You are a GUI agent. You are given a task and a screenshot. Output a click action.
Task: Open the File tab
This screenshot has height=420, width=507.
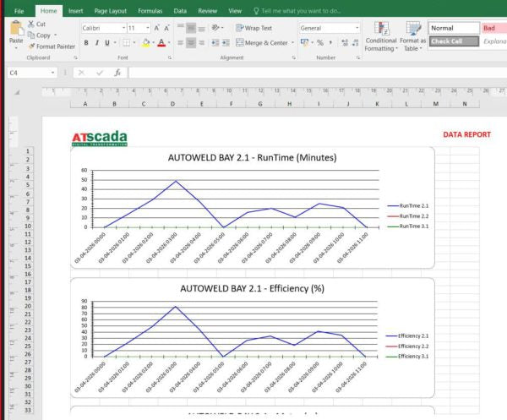(x=19, y=11)
